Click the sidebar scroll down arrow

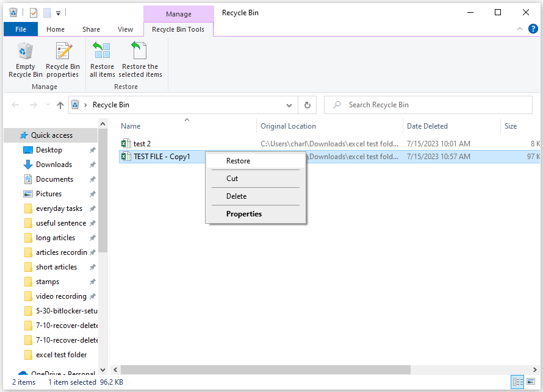[x=103, y=369]
